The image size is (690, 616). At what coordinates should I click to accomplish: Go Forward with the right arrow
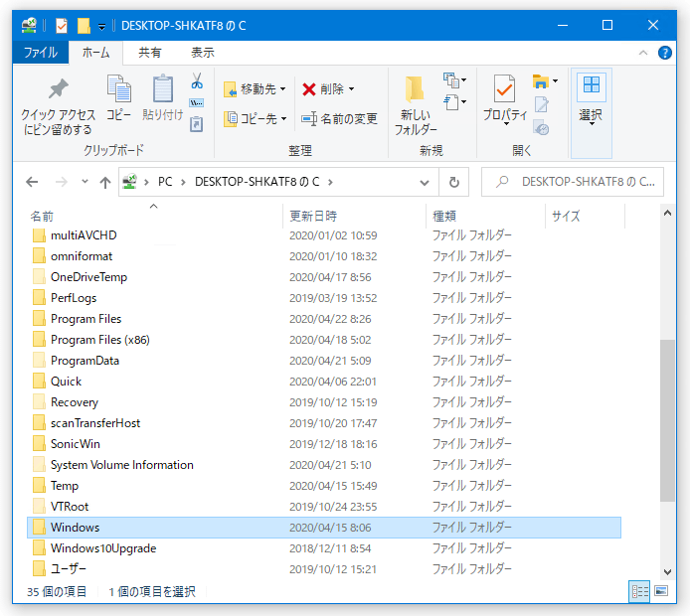pos(62,182)
